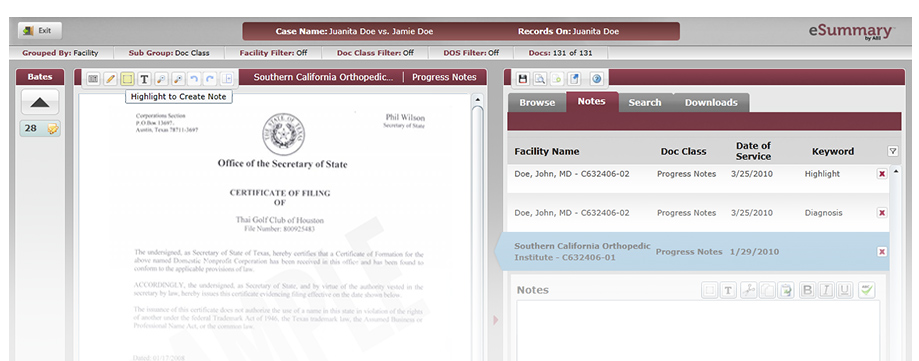Switch to the Browse tab
919x361 pixels.
coord(537,103)
